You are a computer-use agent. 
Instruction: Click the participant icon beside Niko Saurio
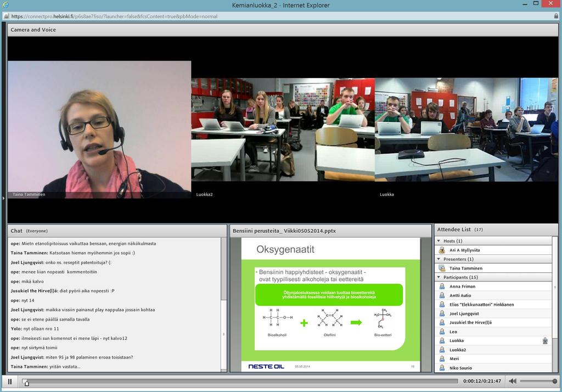pyautogui.click(x=442, y=368)
